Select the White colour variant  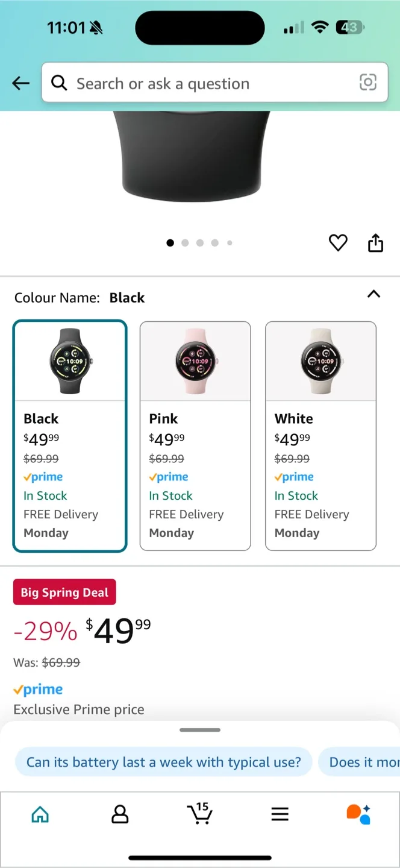pyautogui.click(x=320, y=435)
